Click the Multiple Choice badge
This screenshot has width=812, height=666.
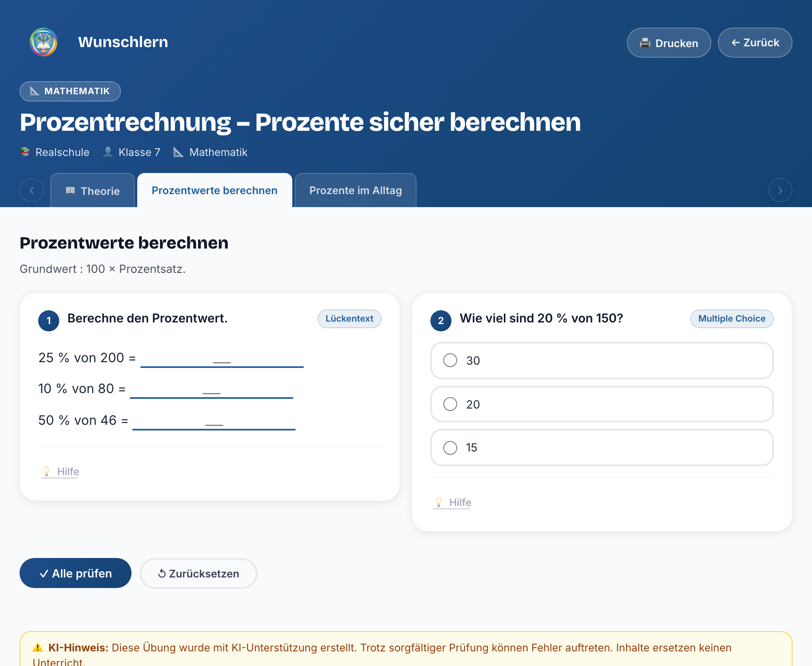732,318
